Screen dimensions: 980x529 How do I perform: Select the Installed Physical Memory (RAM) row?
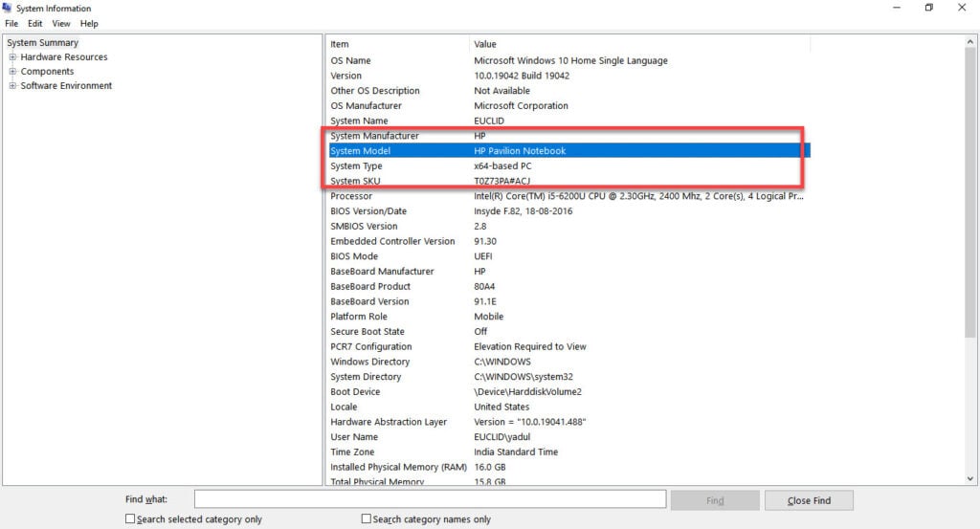(x=569, y=467)
